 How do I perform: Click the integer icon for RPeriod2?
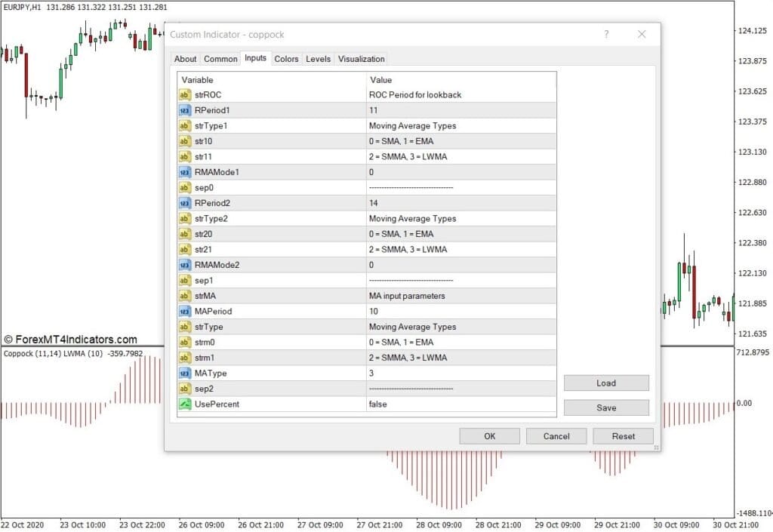184,203
